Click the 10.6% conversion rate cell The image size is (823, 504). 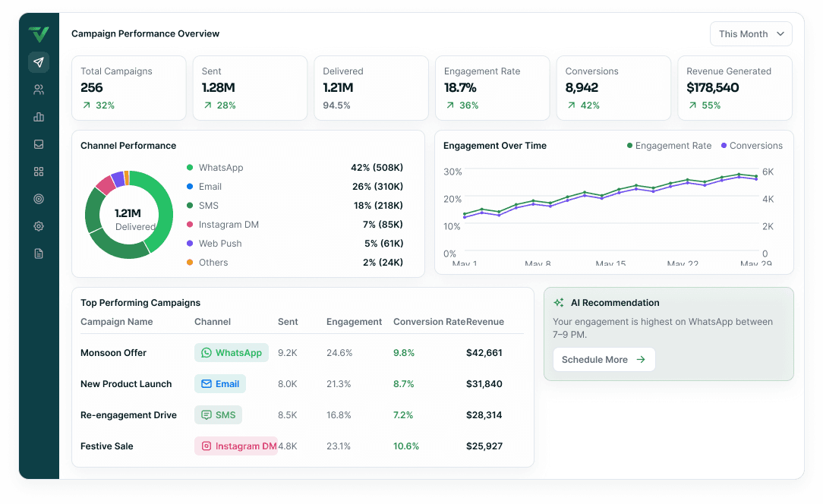coord(406,446)
